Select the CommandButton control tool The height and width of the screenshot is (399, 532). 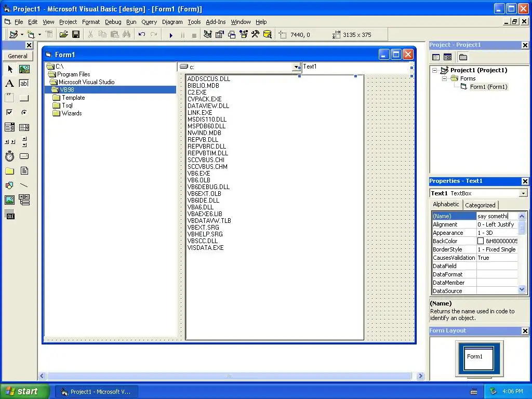click(x=24, y=98)
